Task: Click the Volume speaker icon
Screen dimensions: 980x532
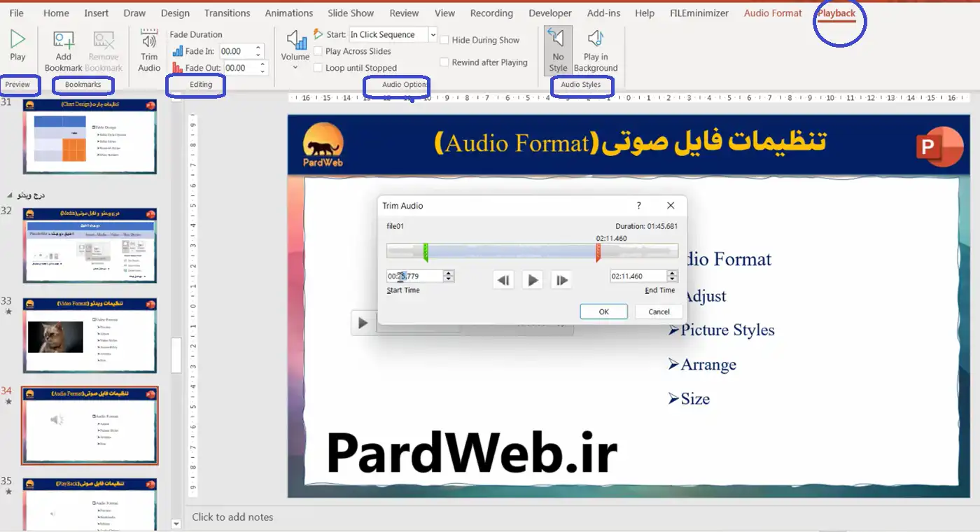Action: click(x=296, y=40)
